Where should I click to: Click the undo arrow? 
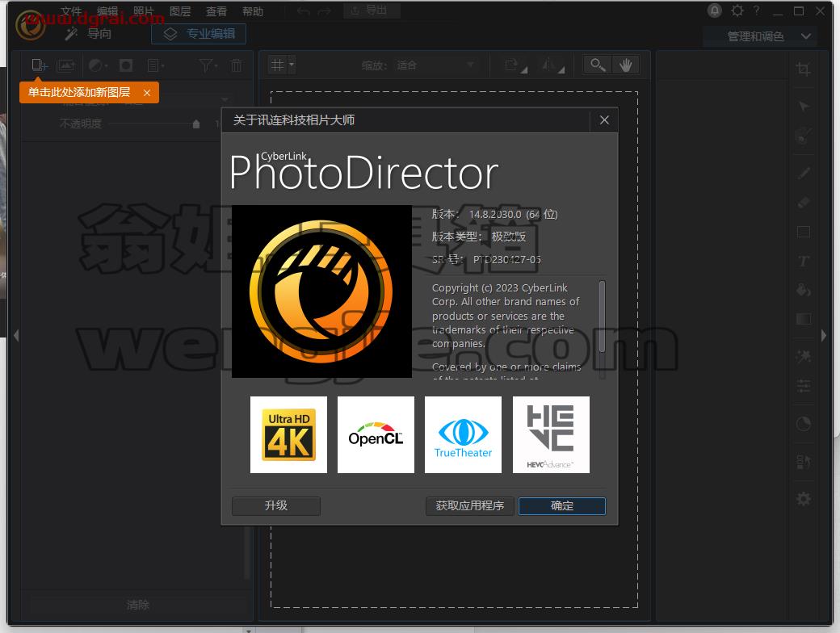[x=303, y=11]
